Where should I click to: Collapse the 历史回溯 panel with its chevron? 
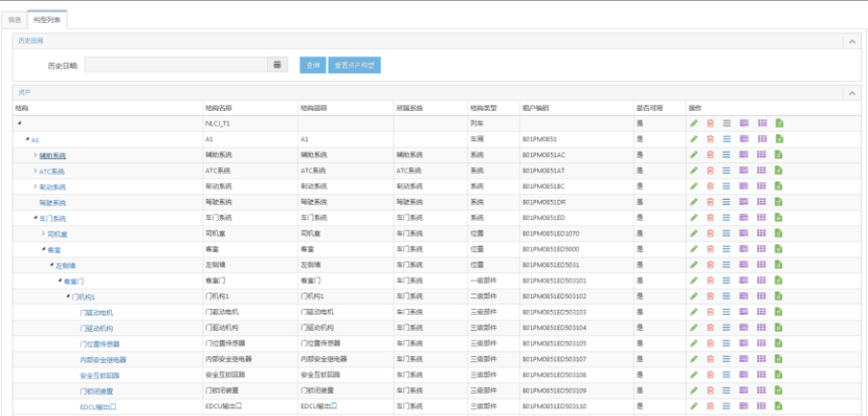[852, 41]
